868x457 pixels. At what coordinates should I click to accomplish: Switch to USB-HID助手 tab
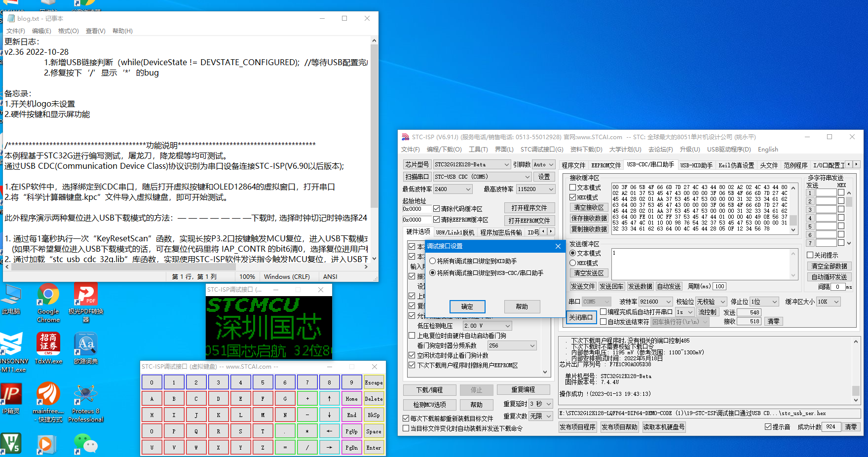point(696,165)
